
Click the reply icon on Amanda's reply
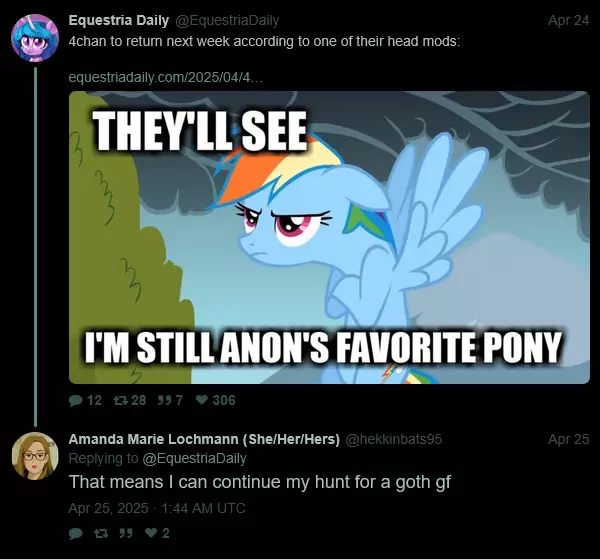(x=76, y=533)
